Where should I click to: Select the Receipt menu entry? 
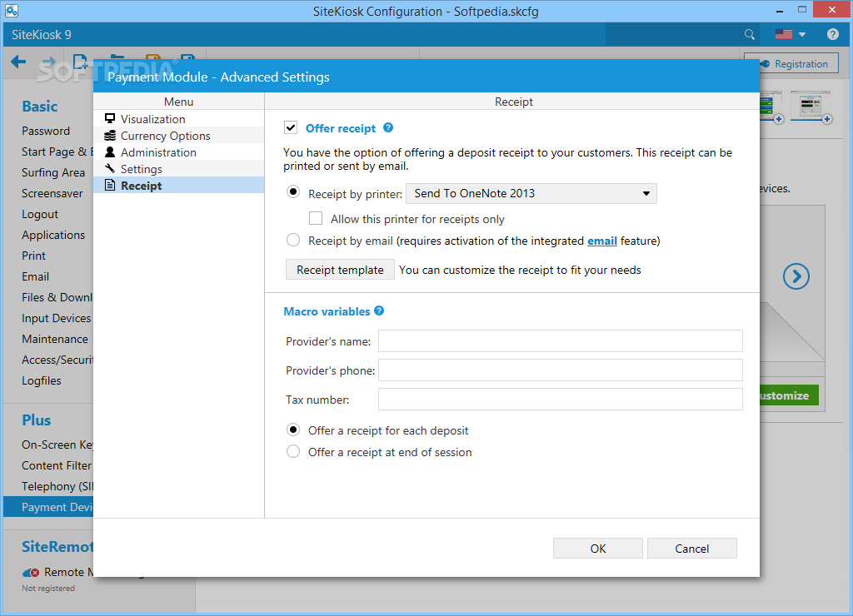(178, 186)
